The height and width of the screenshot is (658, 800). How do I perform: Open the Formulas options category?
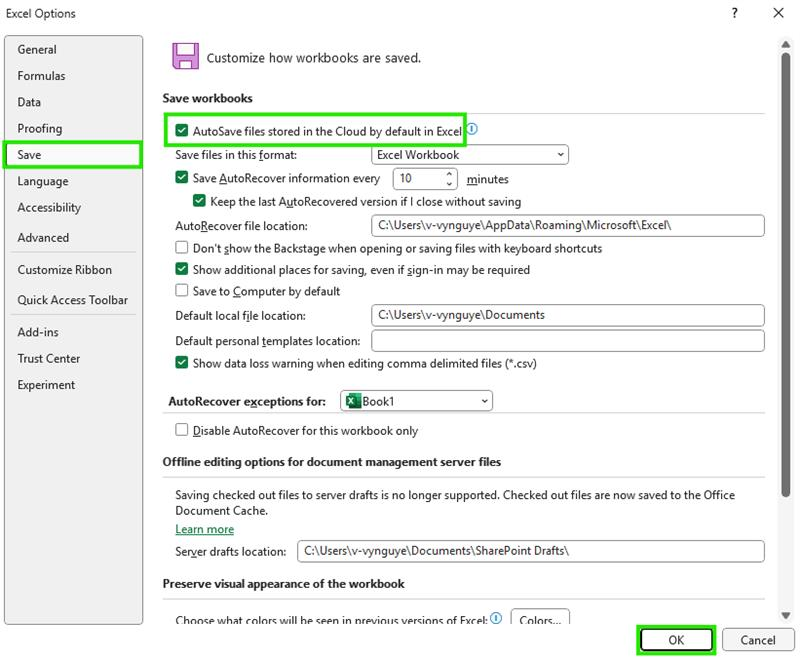tap(41, 76)
